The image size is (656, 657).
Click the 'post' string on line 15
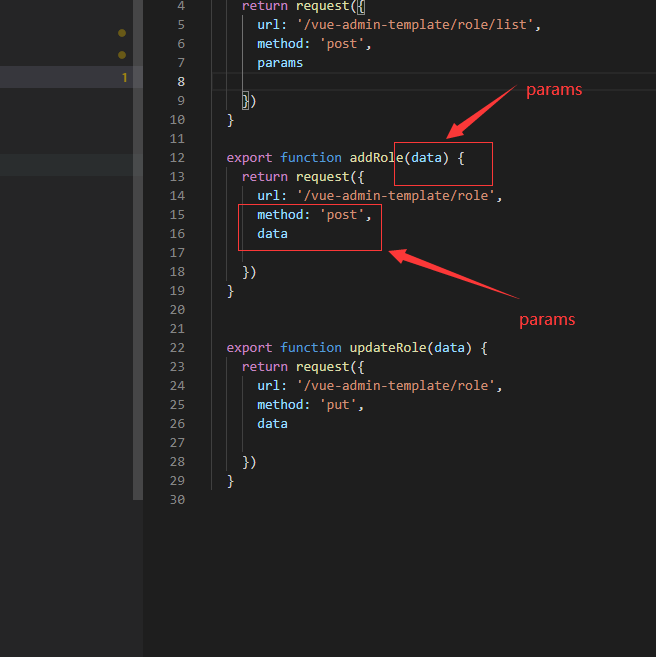342,215
